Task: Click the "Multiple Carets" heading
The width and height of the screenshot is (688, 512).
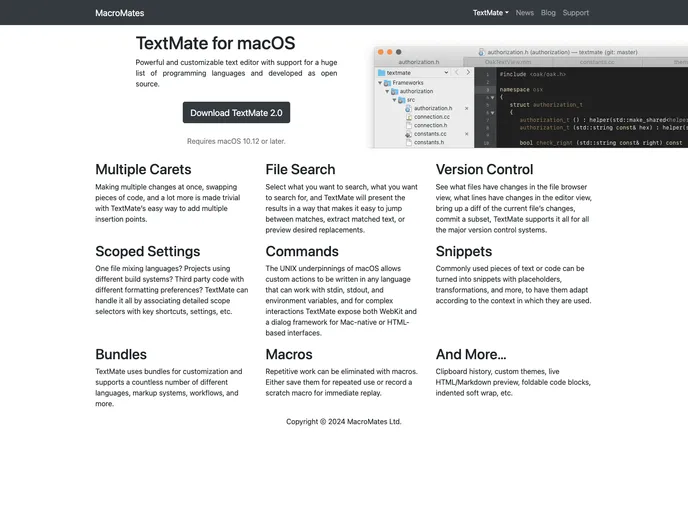Action: [x=143, y=169]
